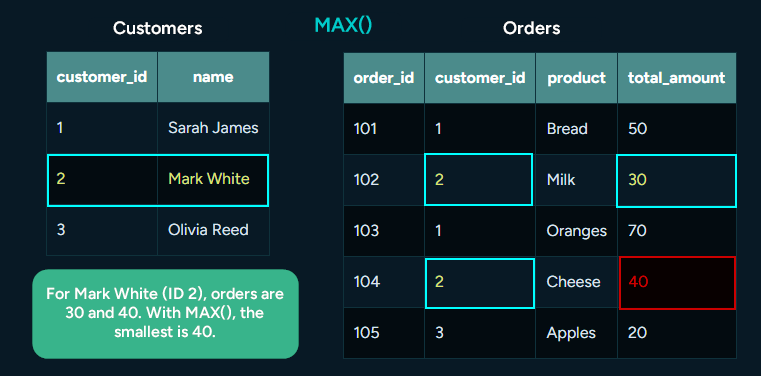Click the MAX() heading text
This screenshot has width=761, height=376.
[x=343, y=25]
